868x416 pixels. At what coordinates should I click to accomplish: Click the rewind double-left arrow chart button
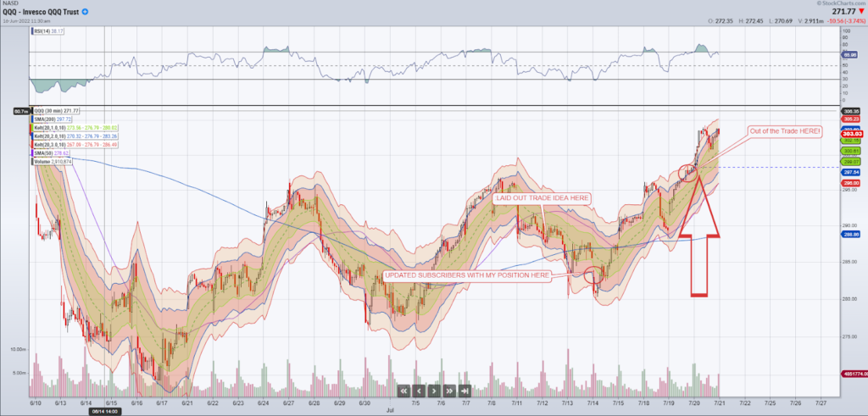click(403, 391)
